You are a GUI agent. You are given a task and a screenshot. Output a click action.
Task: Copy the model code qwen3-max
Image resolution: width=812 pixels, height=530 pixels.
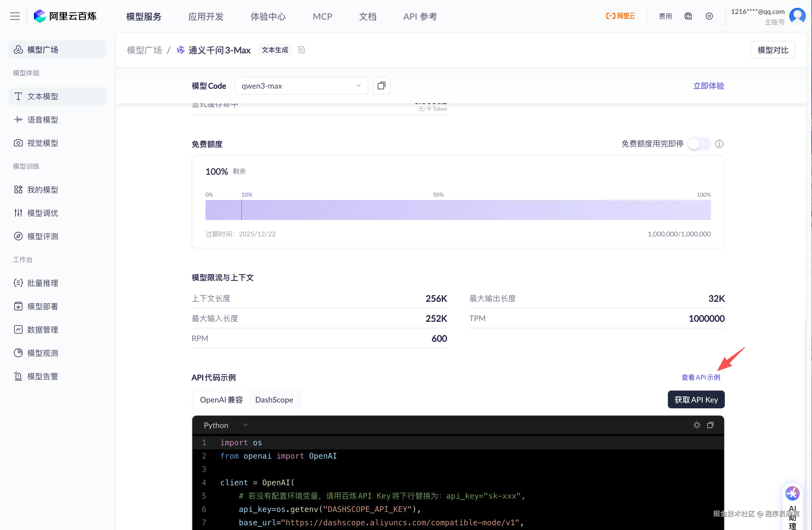point(381,86)
